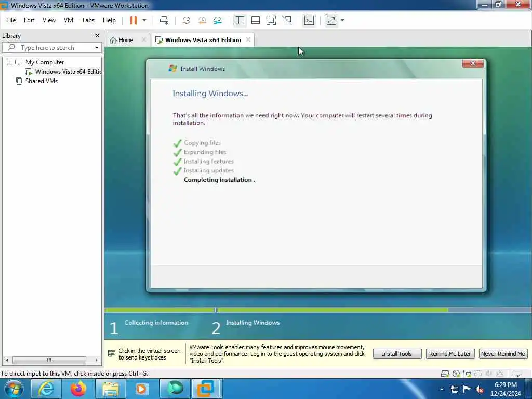Click the keyboard icon in the hint bar
This screenshot has width=532, height=399.
(x=112, y=354)
